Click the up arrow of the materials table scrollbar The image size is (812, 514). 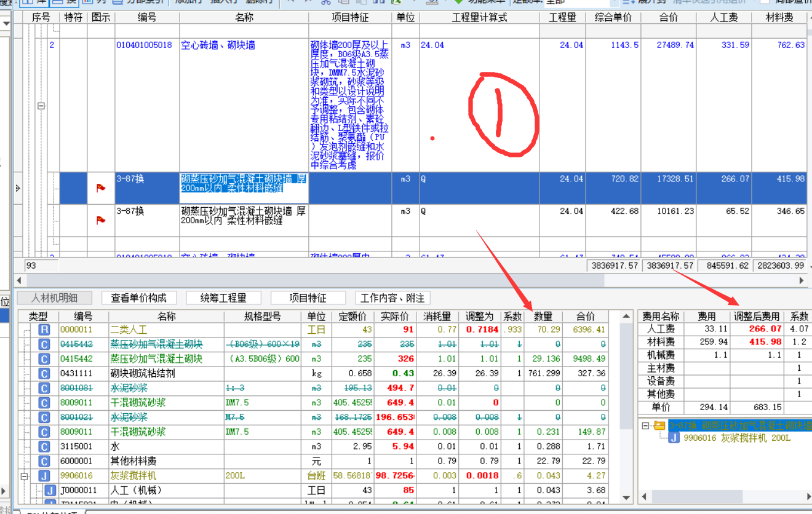point(626,317)
